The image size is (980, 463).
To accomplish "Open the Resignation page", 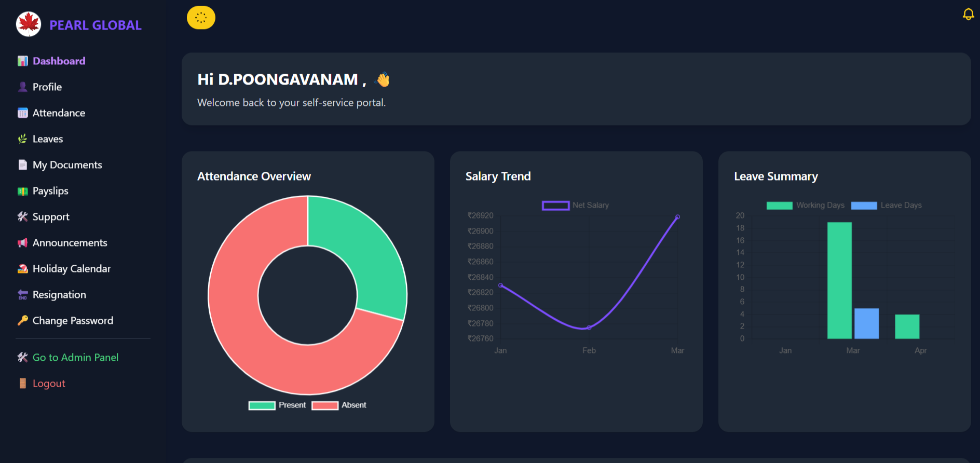I will (59, 295).
